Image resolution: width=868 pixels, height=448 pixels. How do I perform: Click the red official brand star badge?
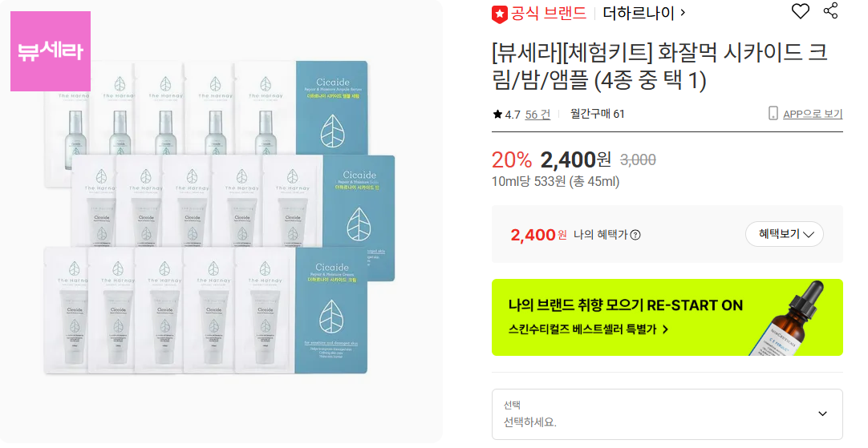[499, 14]
